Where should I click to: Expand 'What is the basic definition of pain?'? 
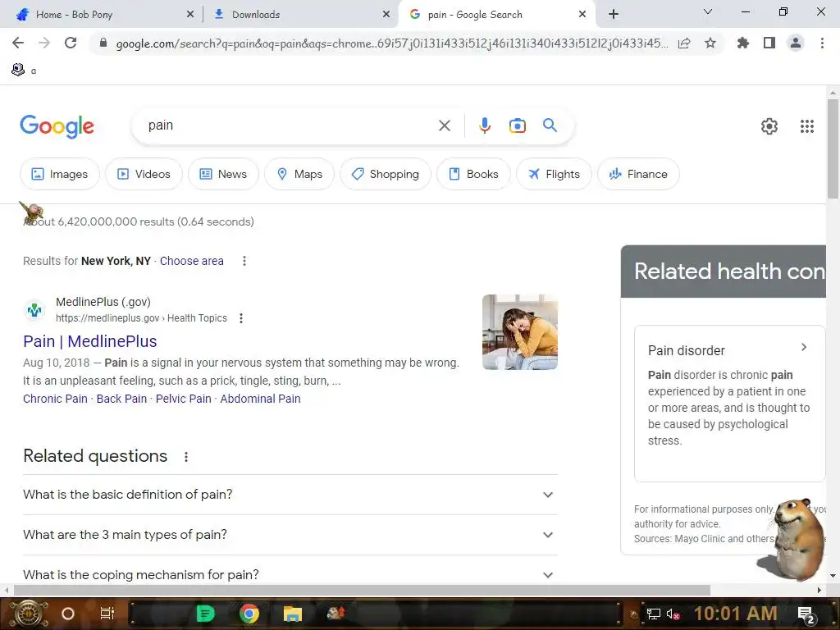point(290,495)
